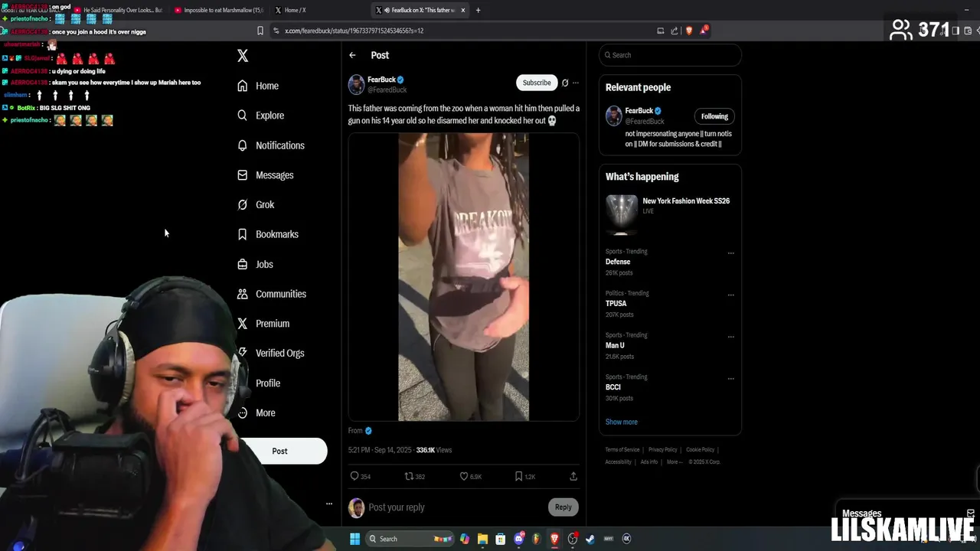Like the post using the heart icon
The width and height of the screenshot is (980, 551).
pyautogui.click(x=463, y=476)
